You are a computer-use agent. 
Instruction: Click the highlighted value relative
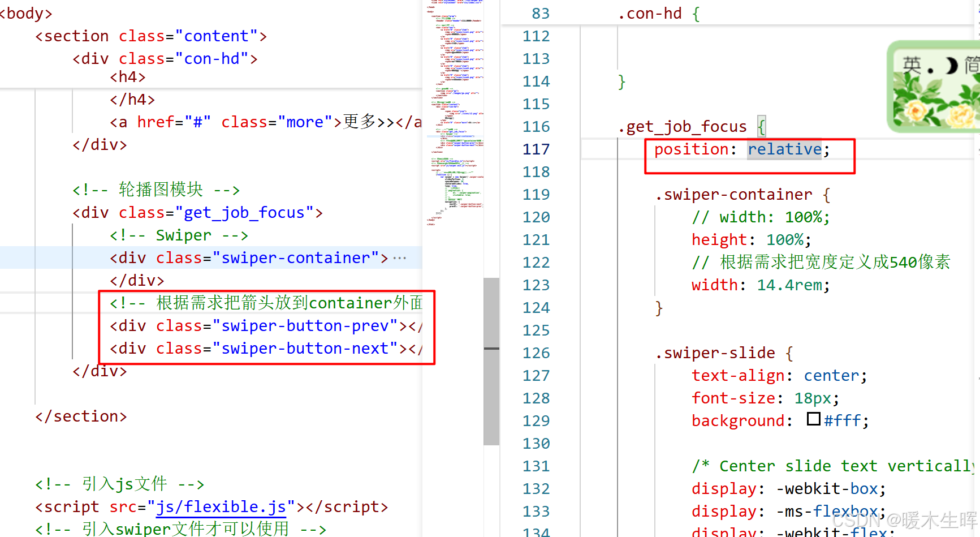(784, 149)
